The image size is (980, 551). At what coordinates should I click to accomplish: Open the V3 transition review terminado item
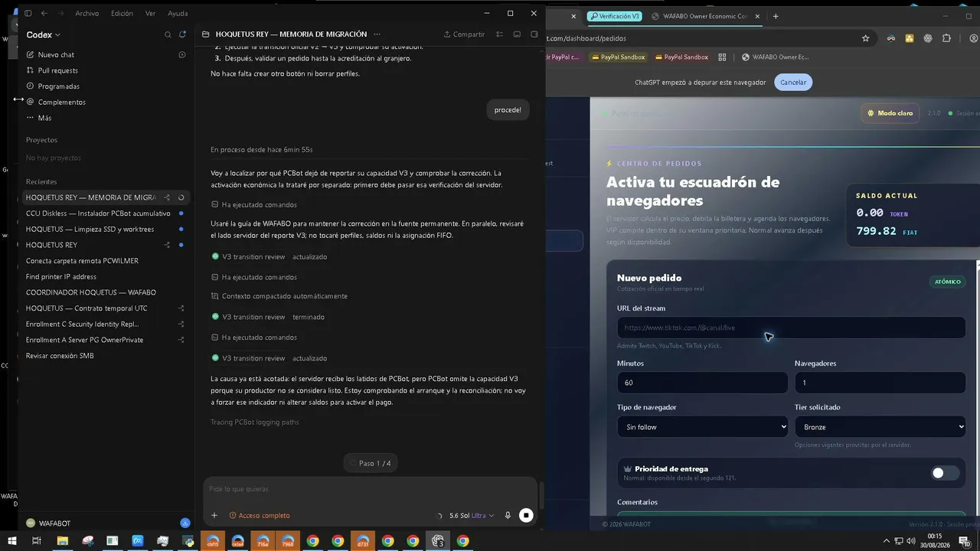(268, 317)
